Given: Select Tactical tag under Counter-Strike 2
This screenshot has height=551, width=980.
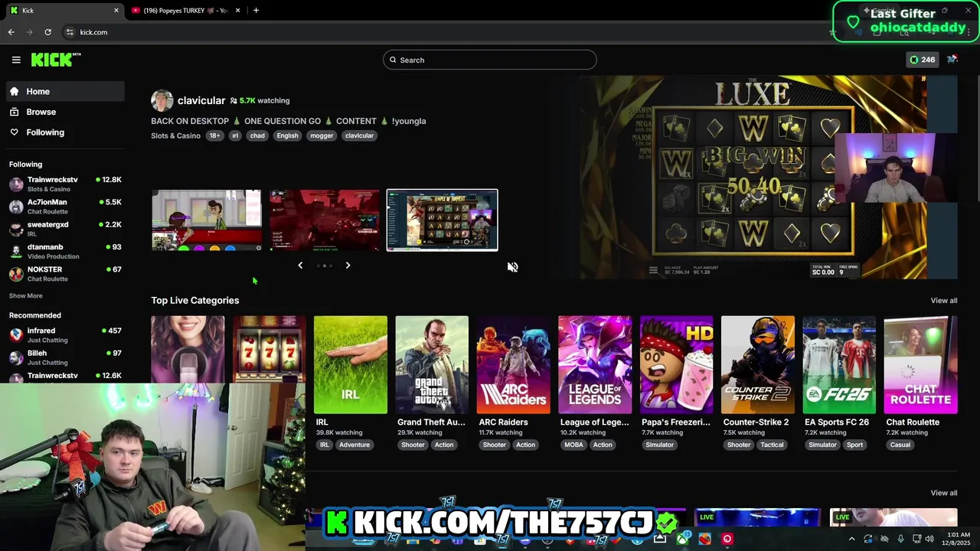Looking at the screenshot, I should [772, 445].
